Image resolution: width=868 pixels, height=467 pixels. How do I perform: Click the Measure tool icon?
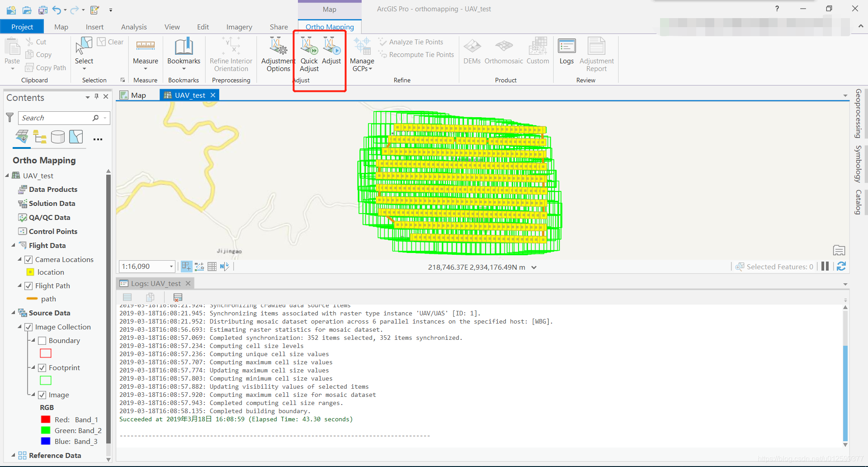[x=146, y=46]
